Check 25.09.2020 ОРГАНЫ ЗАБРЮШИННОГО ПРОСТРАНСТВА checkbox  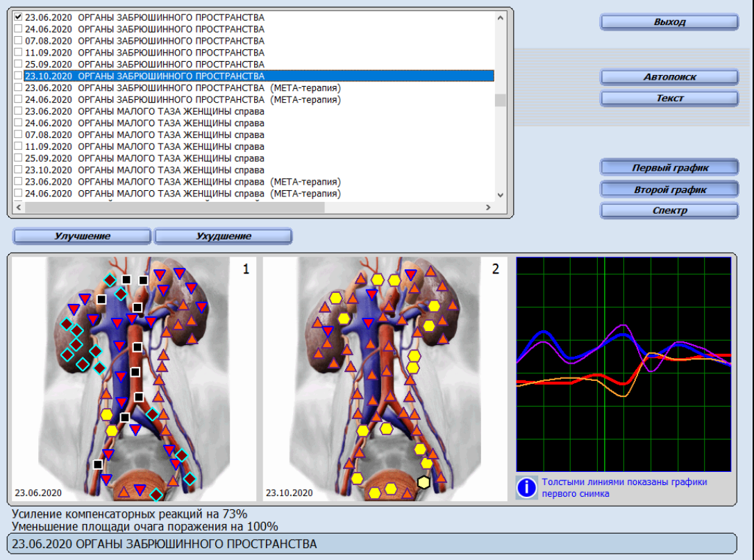18,64
